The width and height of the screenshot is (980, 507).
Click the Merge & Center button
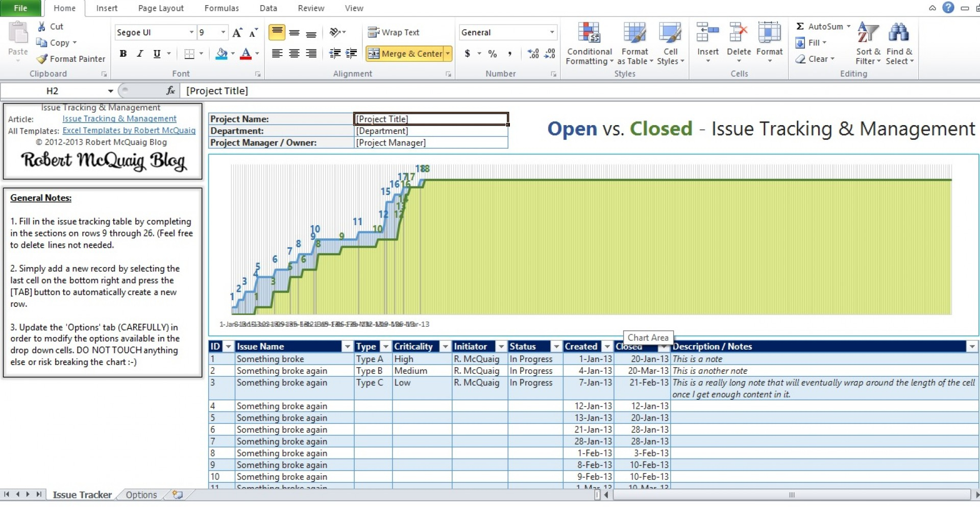tap(405, 54)
